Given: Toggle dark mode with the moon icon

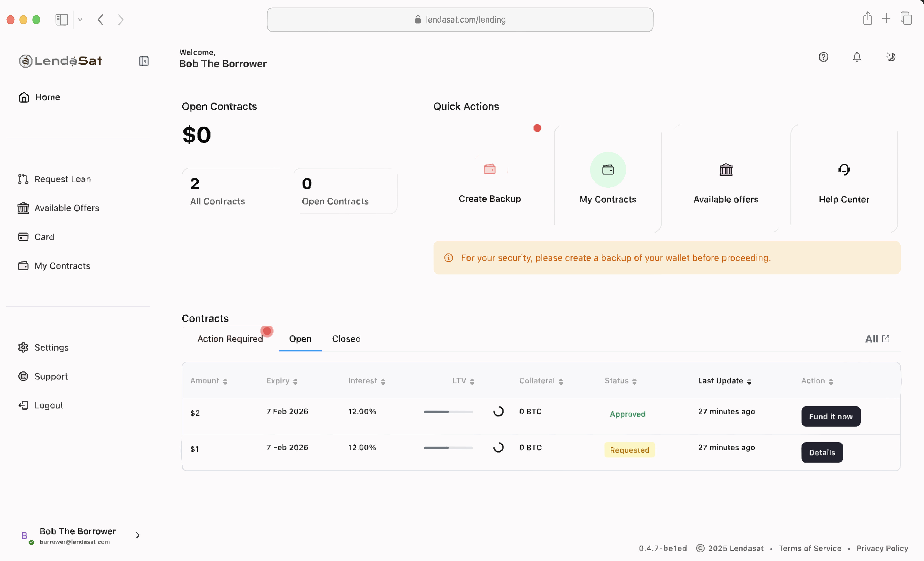Looking at the screenshot, I should pyautogui.click(x=891, y=57).
